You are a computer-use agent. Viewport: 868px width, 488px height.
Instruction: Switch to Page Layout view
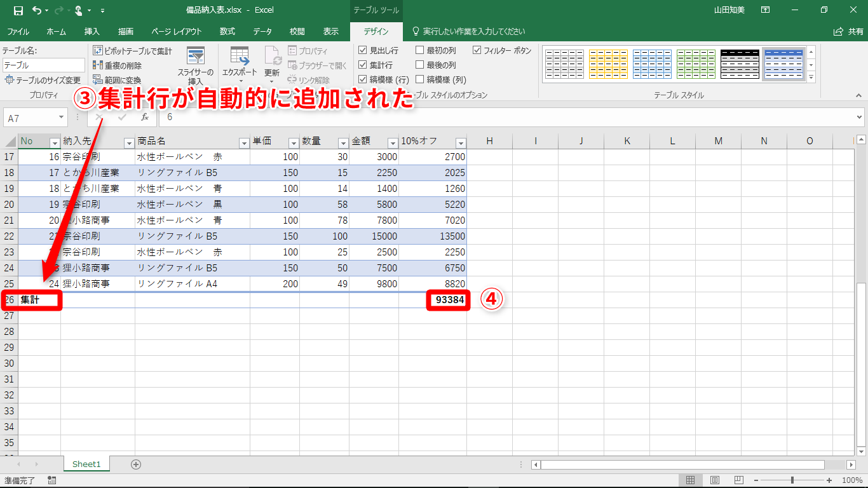715,480
